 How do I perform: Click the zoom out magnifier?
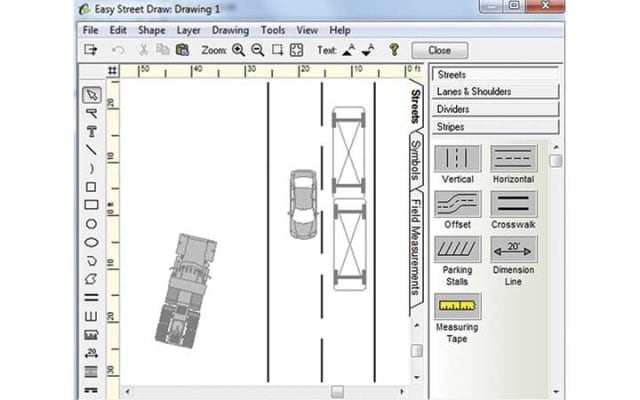click(x=257, y=49)
